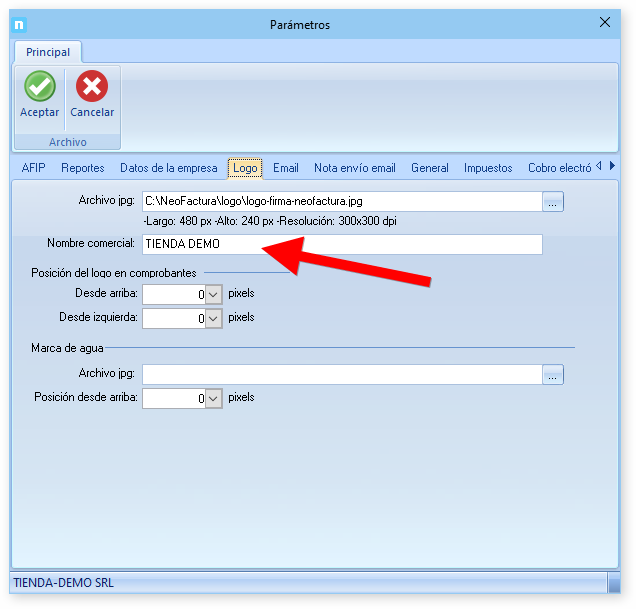Expand the Posición desde arriba dropdown

click(213, 399)
